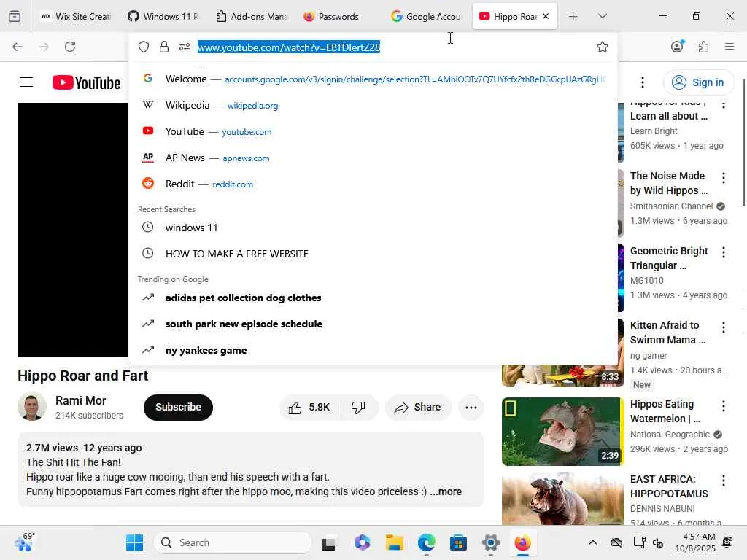Open Rami Mor channel avatar

pyautogui.click(x=32, y=407)
